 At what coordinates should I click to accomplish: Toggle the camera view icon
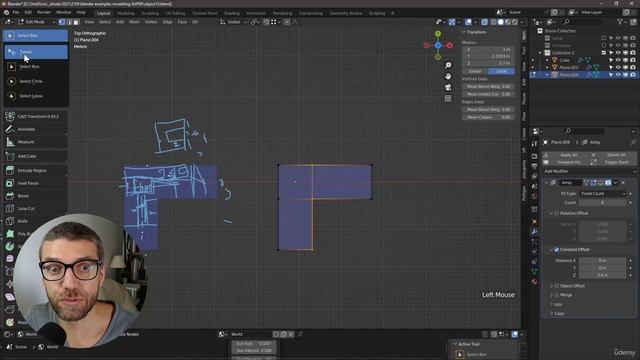tap(448, 87)
